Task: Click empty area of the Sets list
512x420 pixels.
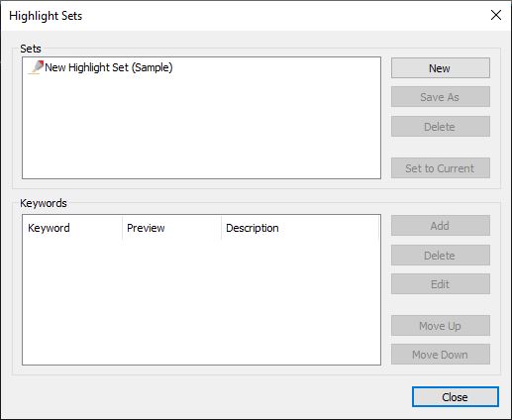Action: 201,129
